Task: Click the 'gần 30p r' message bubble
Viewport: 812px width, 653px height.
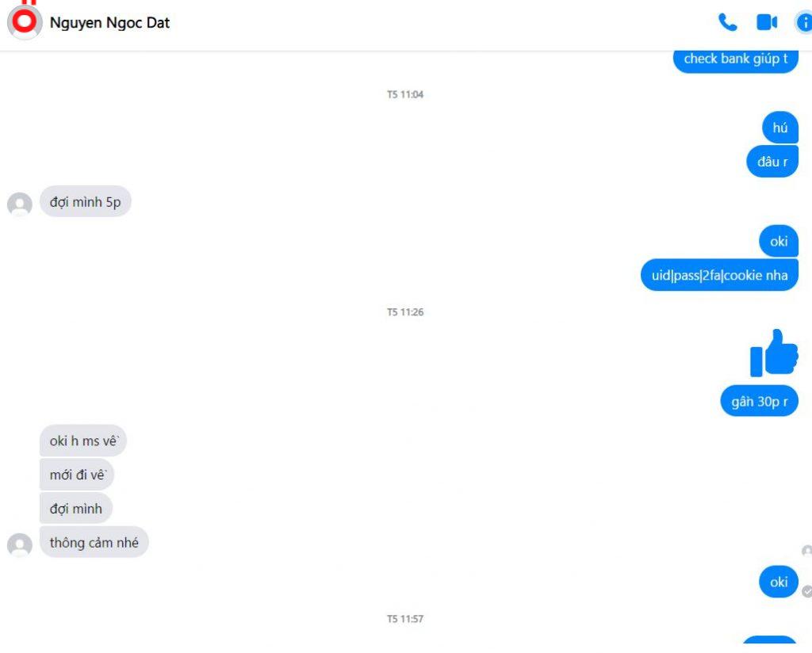Action: (x=759, y=401)
